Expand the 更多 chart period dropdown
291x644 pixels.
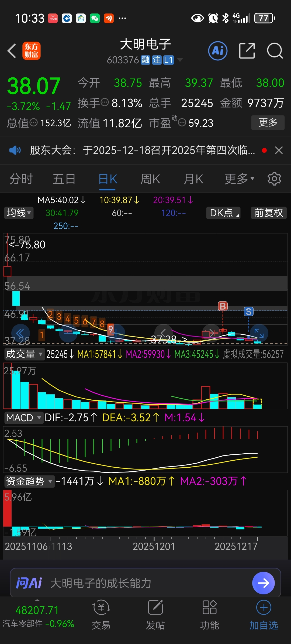point(240,179)
